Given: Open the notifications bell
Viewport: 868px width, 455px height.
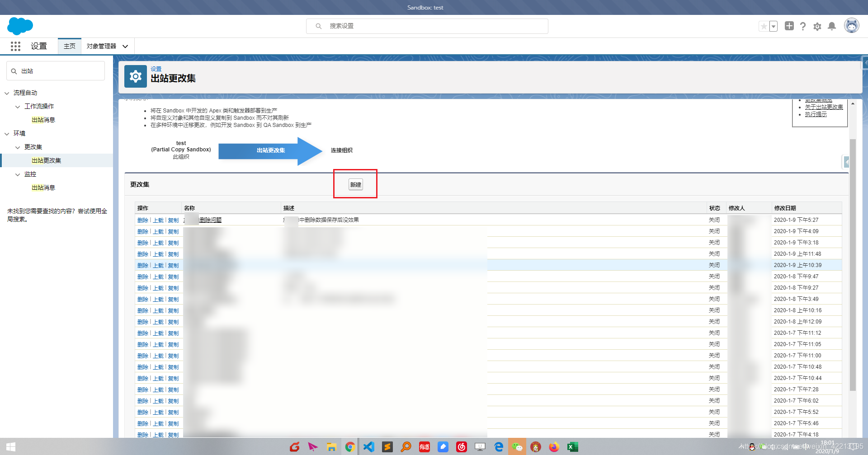Looking at the screenshot, I should click(x=831, y=26).
